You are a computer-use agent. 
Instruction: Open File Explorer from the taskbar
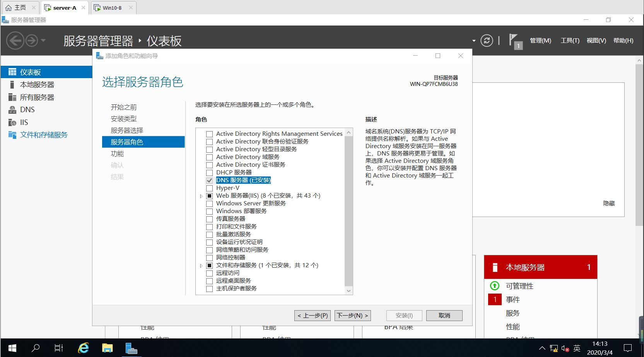click(107, 348)
